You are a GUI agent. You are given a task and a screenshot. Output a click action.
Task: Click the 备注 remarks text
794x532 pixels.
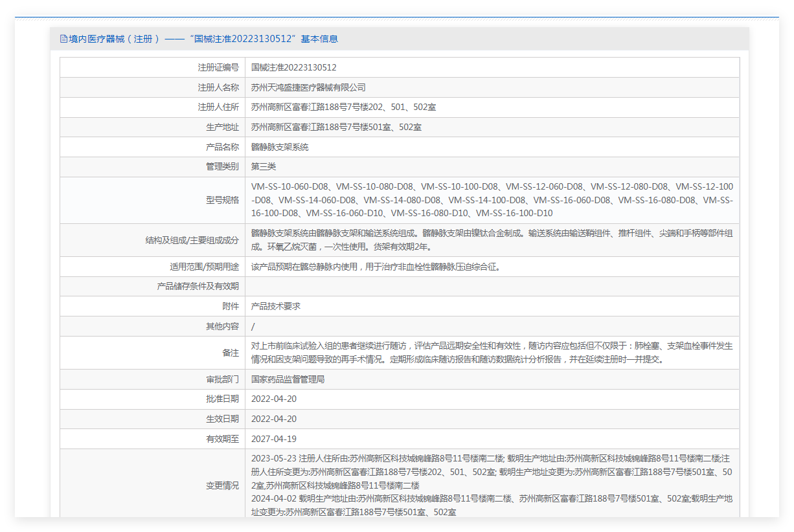point(492,353)
